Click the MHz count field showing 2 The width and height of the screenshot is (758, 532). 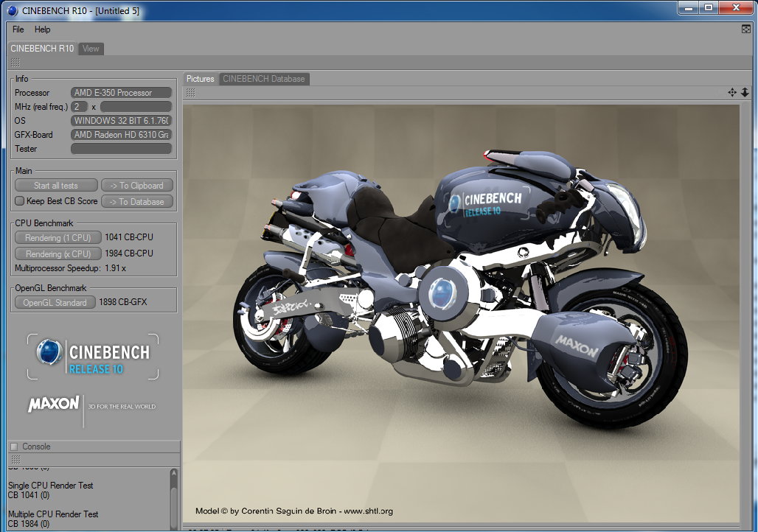coord(79,106)
